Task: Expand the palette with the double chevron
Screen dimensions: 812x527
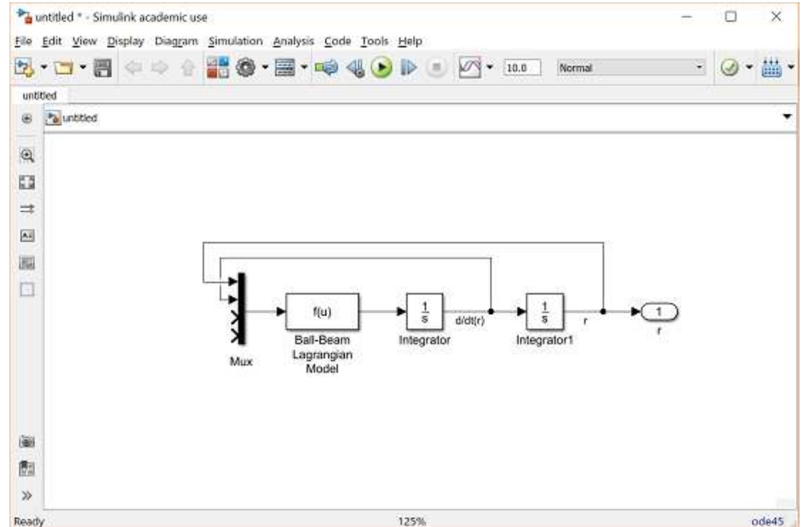Action: click(x=27, y=496)
